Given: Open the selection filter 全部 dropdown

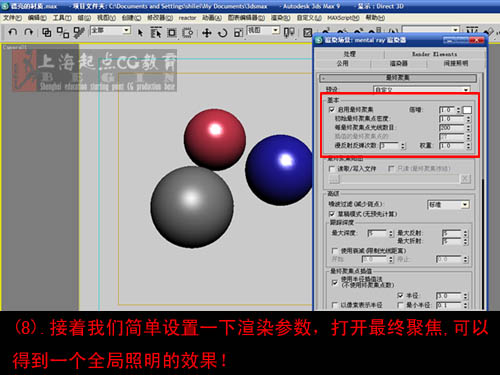Looking at the screenshot, I should (x=110, y=31).
